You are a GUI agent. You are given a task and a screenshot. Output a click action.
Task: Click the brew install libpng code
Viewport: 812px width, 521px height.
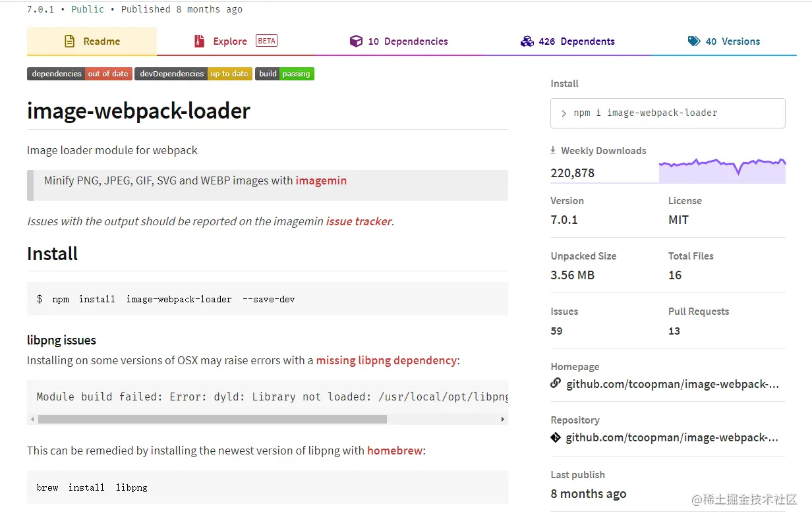coord(268,487)
